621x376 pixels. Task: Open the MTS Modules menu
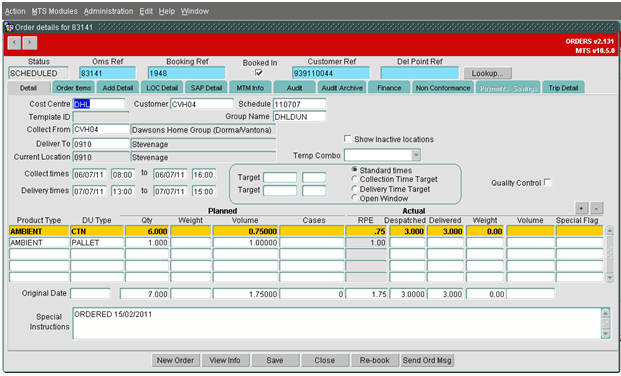pyautogui.click(x=55, y=11)
